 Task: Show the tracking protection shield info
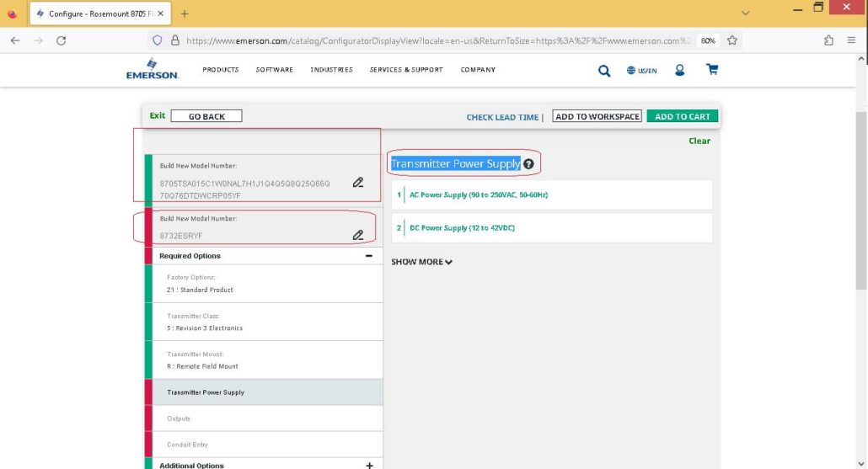[158, 40]
